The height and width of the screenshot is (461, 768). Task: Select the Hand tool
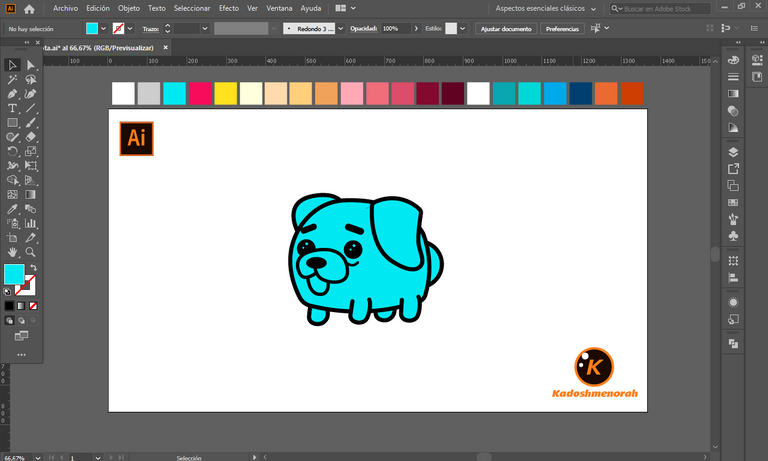pos(12,252)
